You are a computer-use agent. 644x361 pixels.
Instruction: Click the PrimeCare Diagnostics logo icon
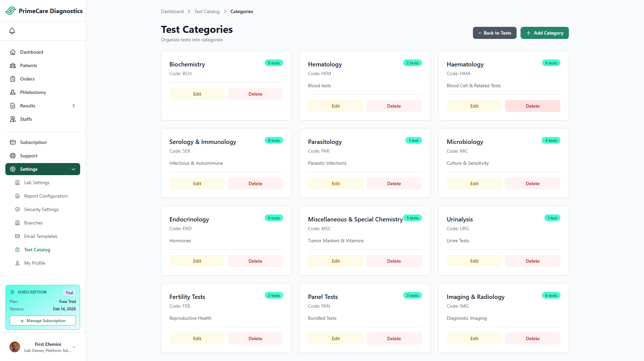click(x=11, y=11)
